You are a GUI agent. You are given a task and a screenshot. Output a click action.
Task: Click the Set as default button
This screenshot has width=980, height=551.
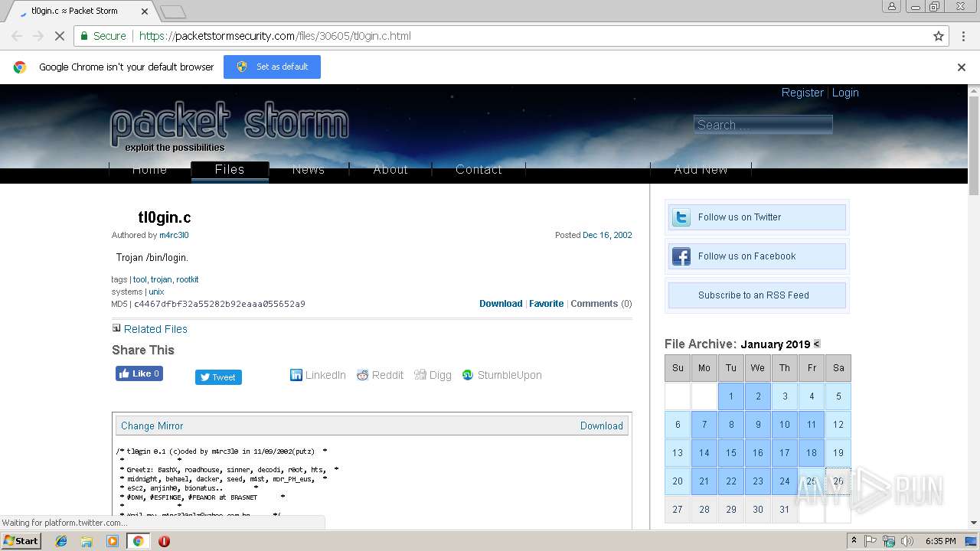coord(272,67)
